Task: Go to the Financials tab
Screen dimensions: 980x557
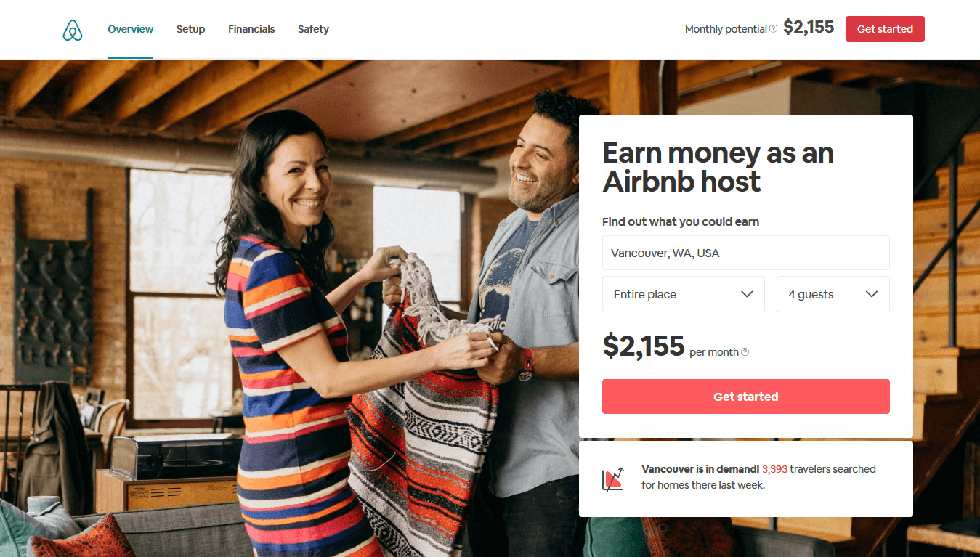Action: 251,29
